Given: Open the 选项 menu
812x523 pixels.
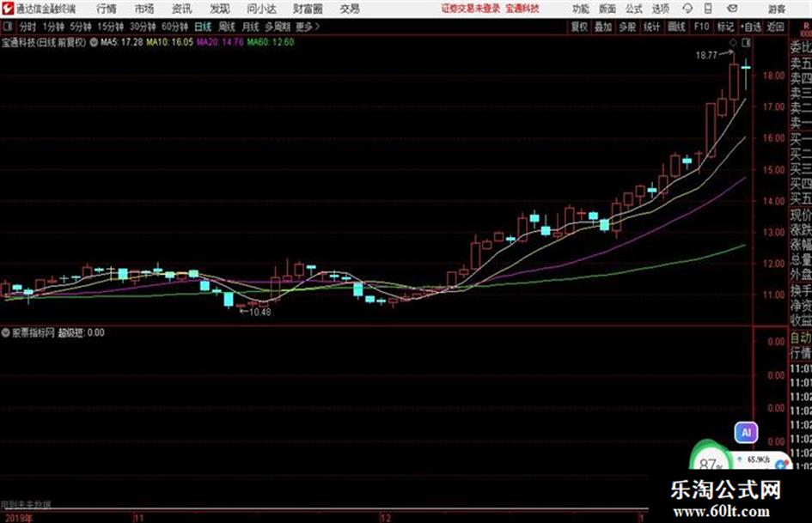Looking at the screenshot, I should pyautogui.click(x=660, y=9).
